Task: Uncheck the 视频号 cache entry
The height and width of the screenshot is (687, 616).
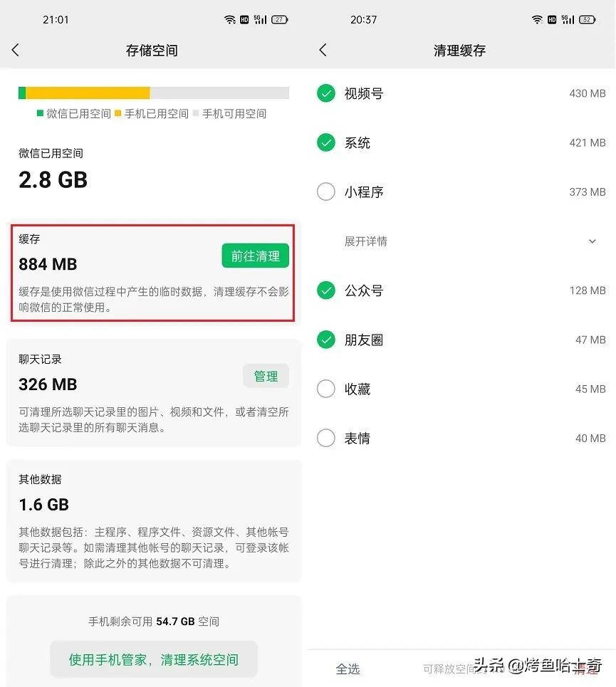Action: pyautogui.click(x=325, y=93)
